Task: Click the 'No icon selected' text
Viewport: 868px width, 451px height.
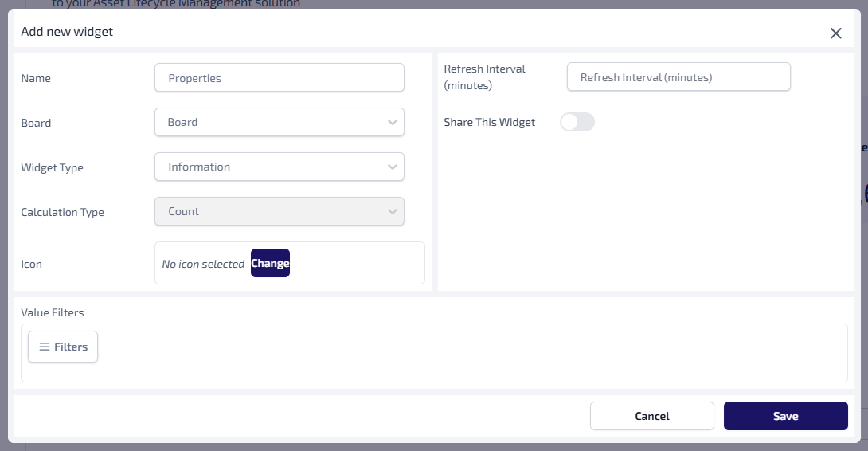Action: click(x=203, y=264)
